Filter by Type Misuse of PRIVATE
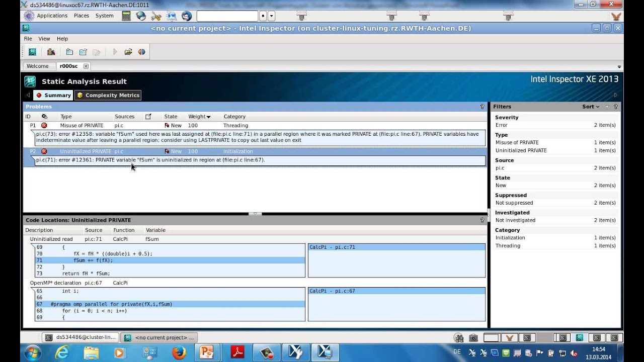The width and height of the screenshot is (644, 362). pos(555,143)
